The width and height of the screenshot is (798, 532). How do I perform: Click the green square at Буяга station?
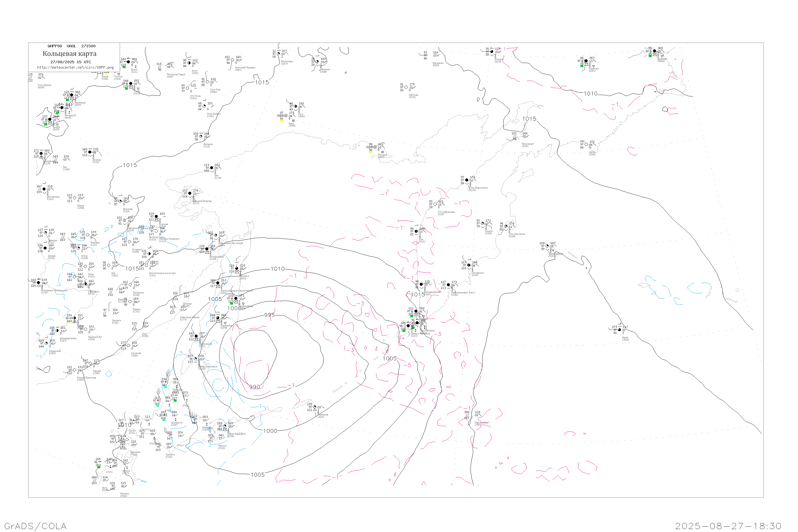click(124, 67)
